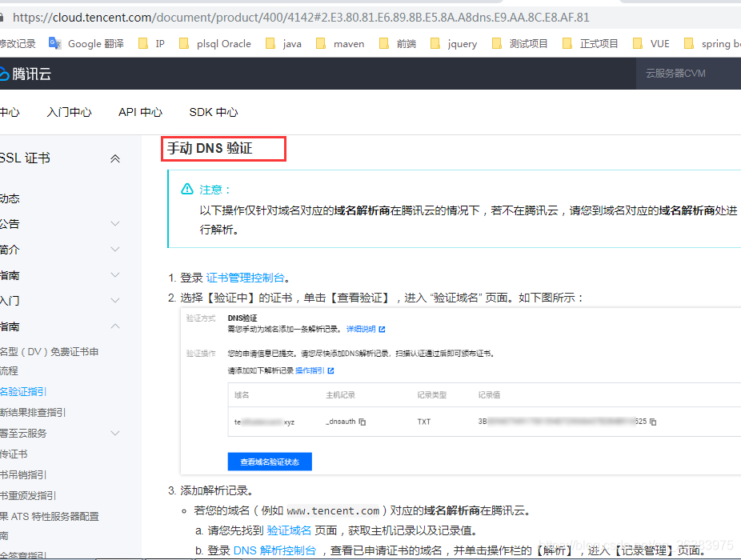Click external link icon next to 详细说明

click(382, 330)
